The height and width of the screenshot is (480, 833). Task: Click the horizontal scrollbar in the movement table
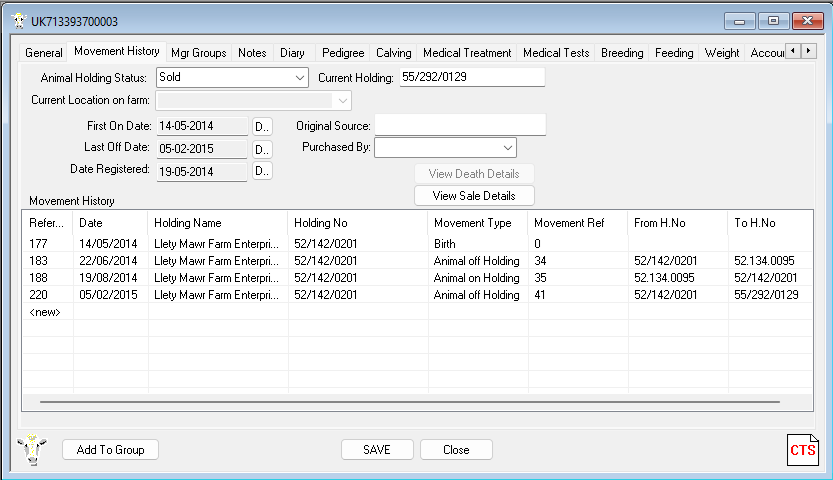pyautogui.click(x=410, y=402)
